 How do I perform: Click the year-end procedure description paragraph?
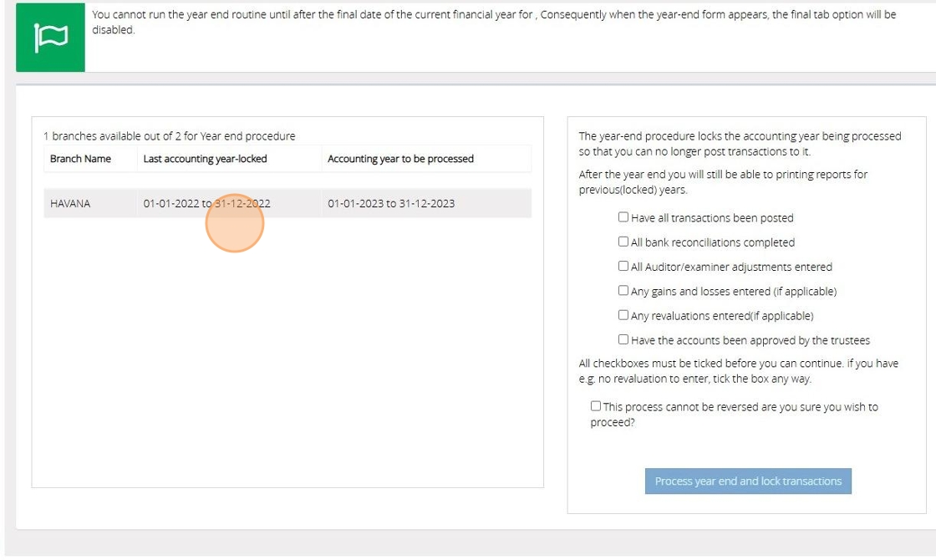(740, 144)
